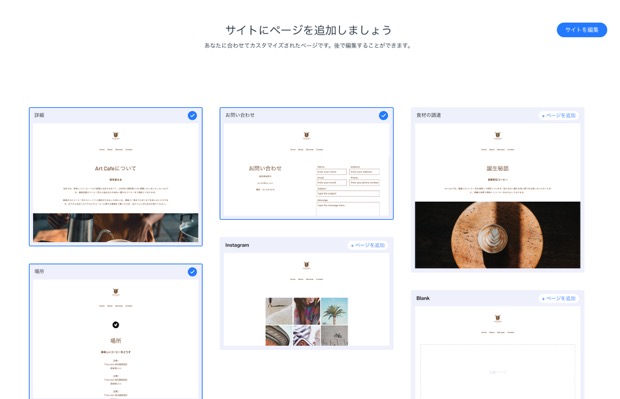The width and height of the screenshot is (620, 399).
Task: Click the サイトを編集 button
Action: point(582,30)
